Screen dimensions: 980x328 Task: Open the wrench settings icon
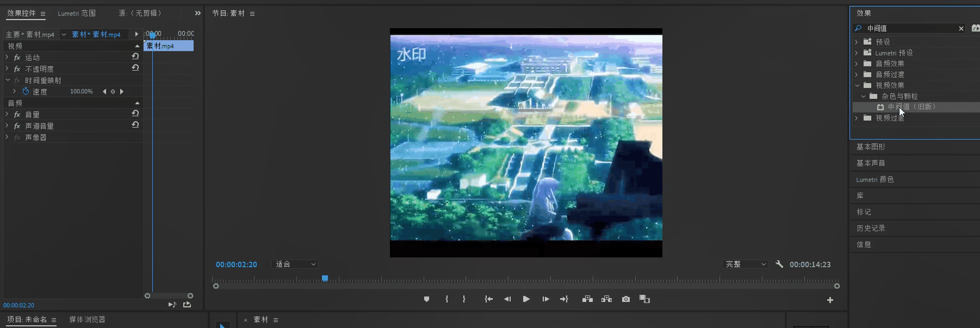tap(779, 264)
